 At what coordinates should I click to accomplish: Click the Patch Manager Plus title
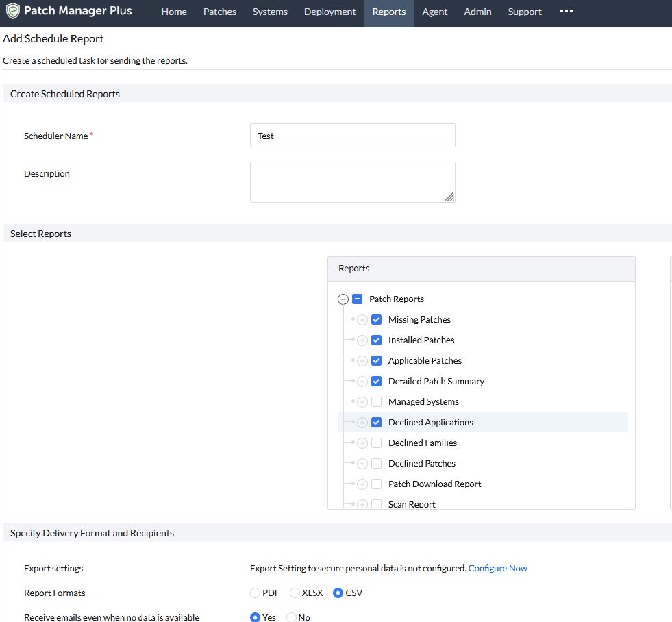click(x=78, y=11)
